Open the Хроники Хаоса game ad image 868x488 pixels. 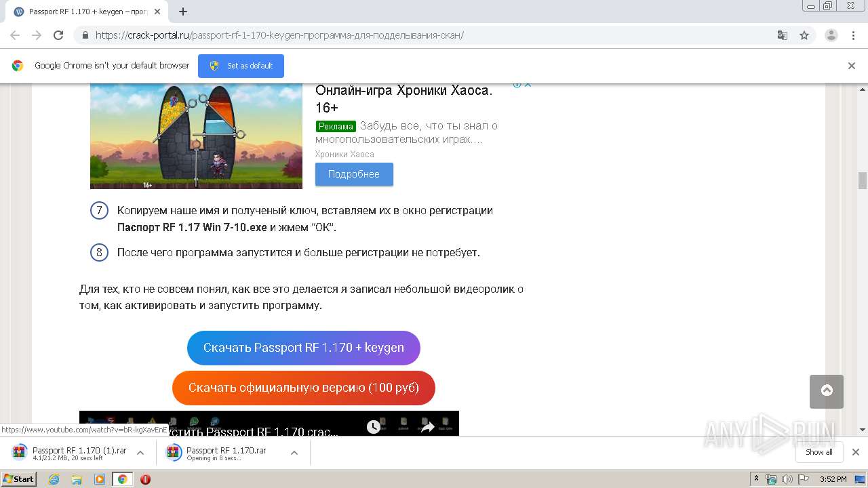coord(196,136)
